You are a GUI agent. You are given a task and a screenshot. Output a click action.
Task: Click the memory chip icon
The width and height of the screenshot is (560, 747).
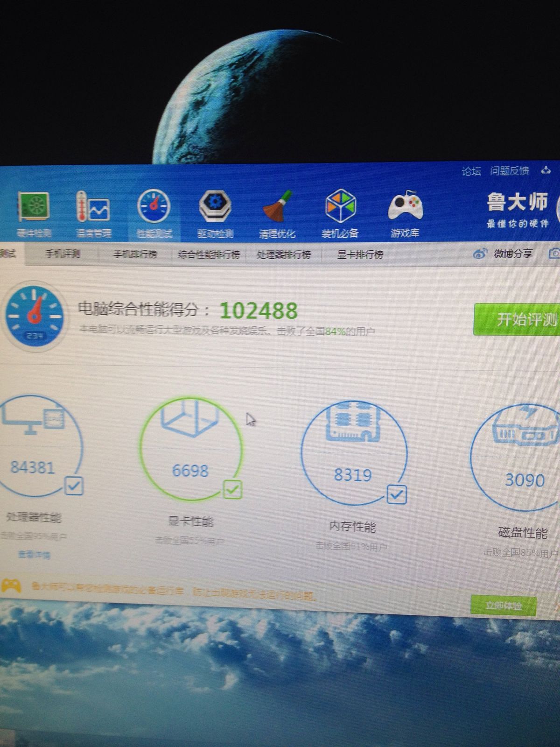click(x=353, y=421)
